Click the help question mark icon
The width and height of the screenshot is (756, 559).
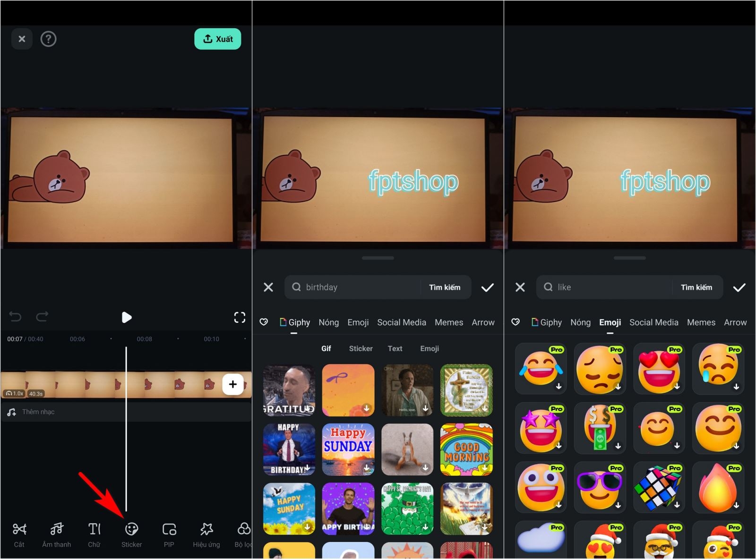[x=48, y=39]
